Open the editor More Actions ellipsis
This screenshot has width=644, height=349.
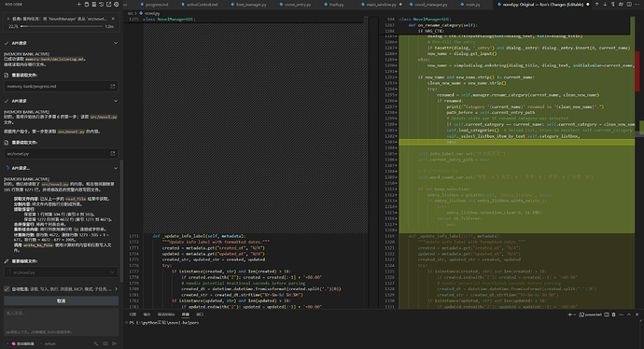[637, 4]
